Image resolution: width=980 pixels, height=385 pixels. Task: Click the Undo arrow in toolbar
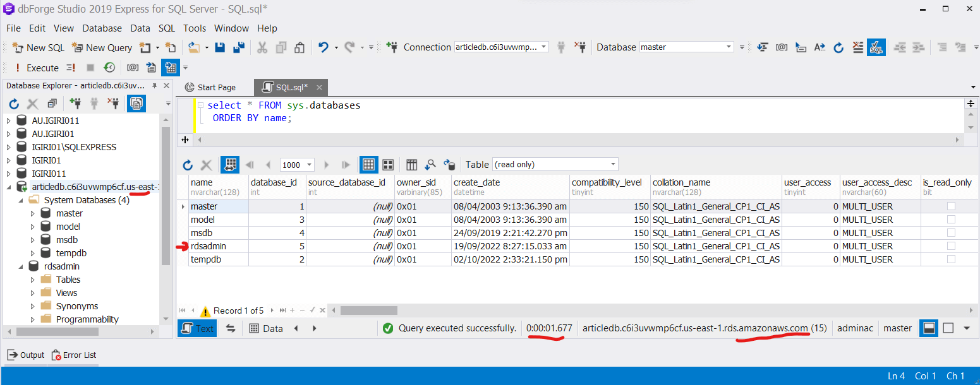tap(324, 47)
